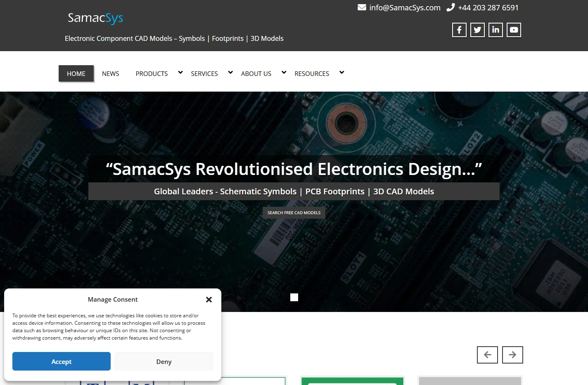Open the RESOURCES menu item
588x385 pixels.
coord(312,73)
